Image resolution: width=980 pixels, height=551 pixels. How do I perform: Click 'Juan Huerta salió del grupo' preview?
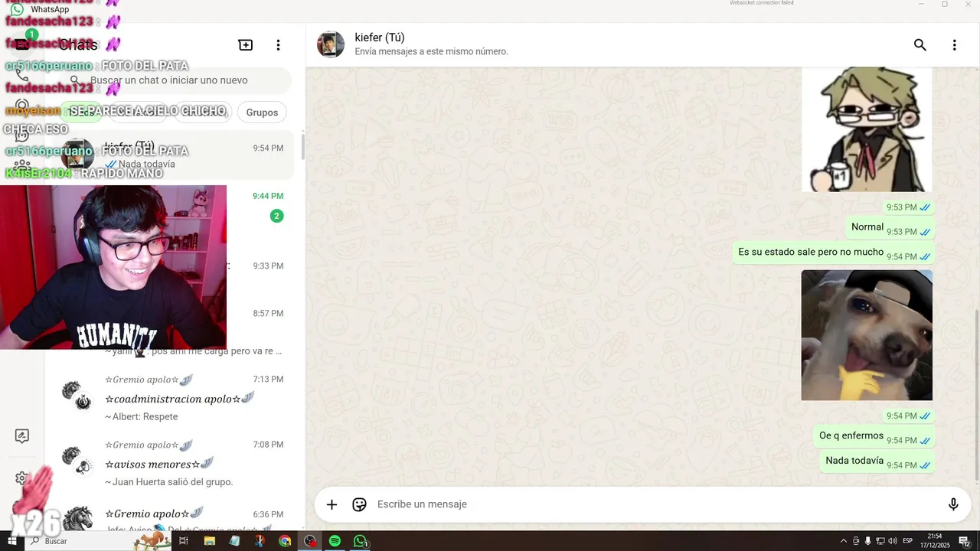[168, 482]
